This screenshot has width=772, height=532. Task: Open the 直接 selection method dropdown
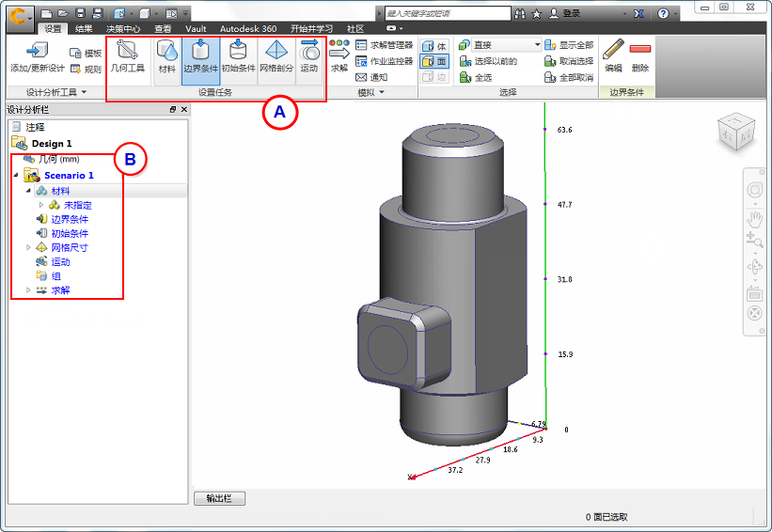pyautogui.click(x=506, y=45)
